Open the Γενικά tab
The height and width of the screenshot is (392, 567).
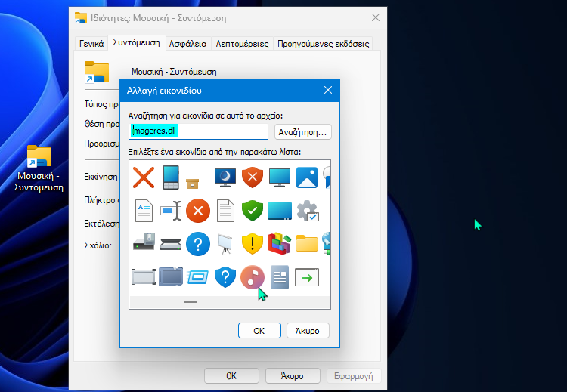tap(91, 44)
